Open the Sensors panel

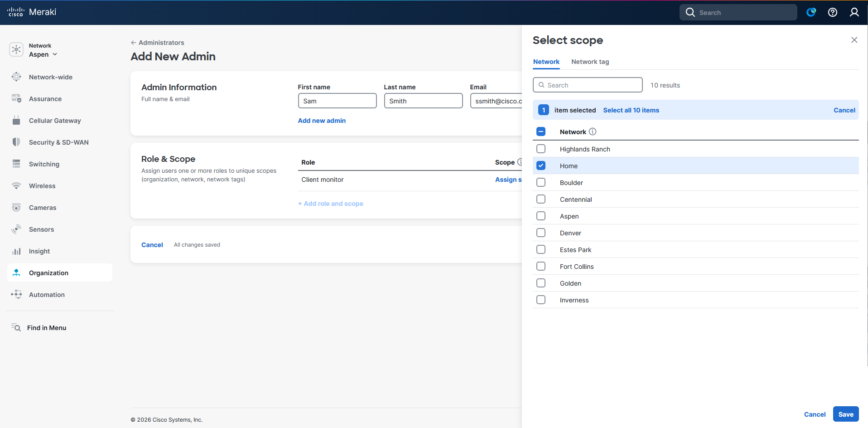pyautogui.click(x=41, y=229)
